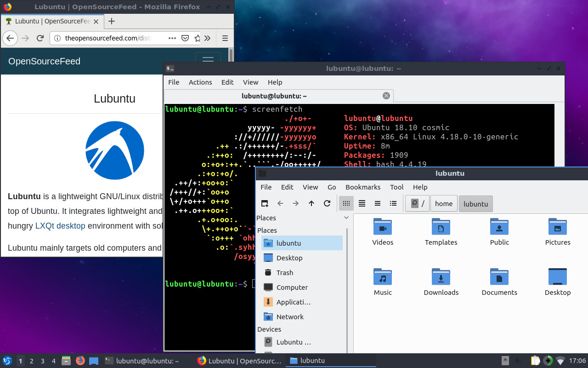The width and height of the screenshot is (588, 368).
Task: Open the Lubuntu start menu bird icon
Action: 6,361
